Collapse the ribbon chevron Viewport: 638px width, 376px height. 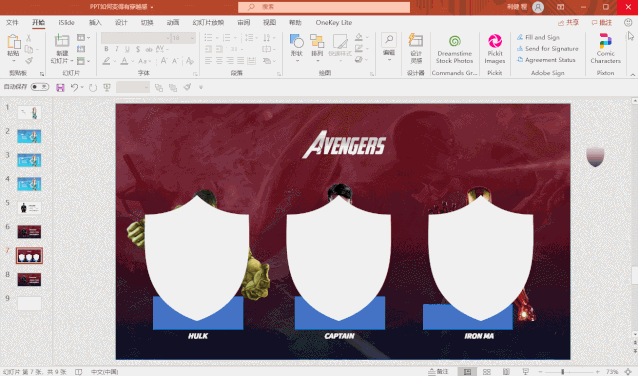pyautogui.click(x=633, y=74)
